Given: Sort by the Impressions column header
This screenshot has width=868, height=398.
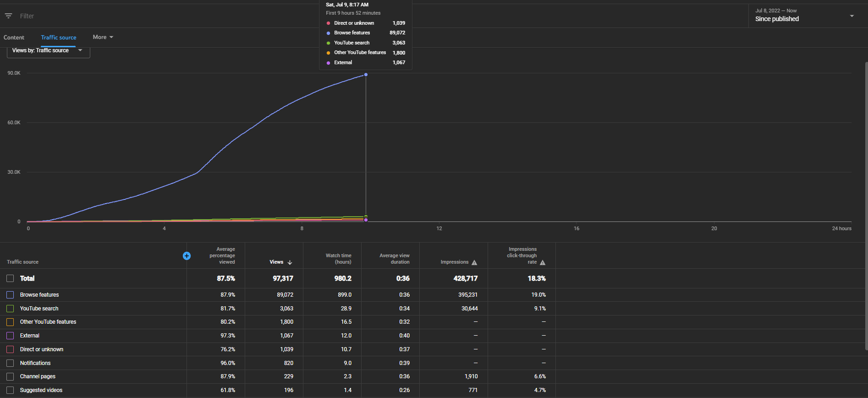Looking at the screenshot, I should [x=455, y=262].
